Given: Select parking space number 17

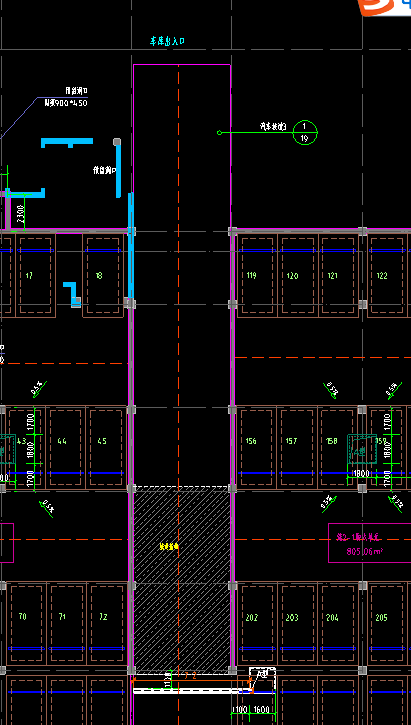Looking at the screenshot, I should 29,276.
